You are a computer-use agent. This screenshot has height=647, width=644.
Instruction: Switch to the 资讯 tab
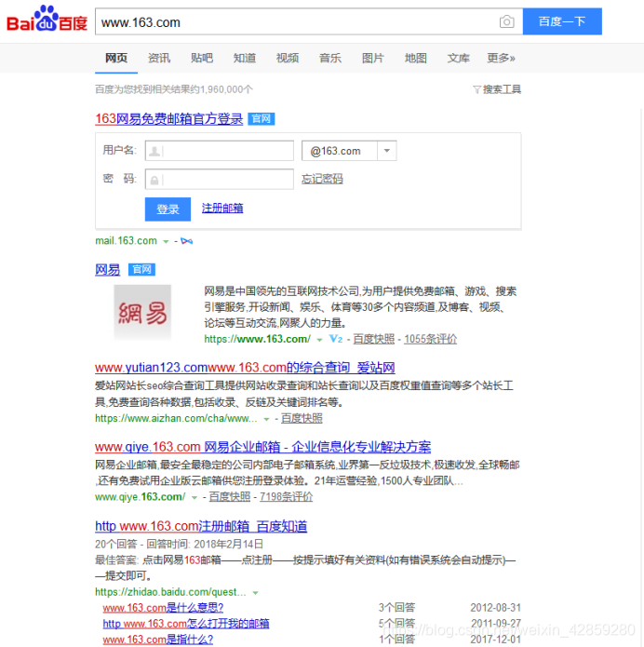click(159, 58)
